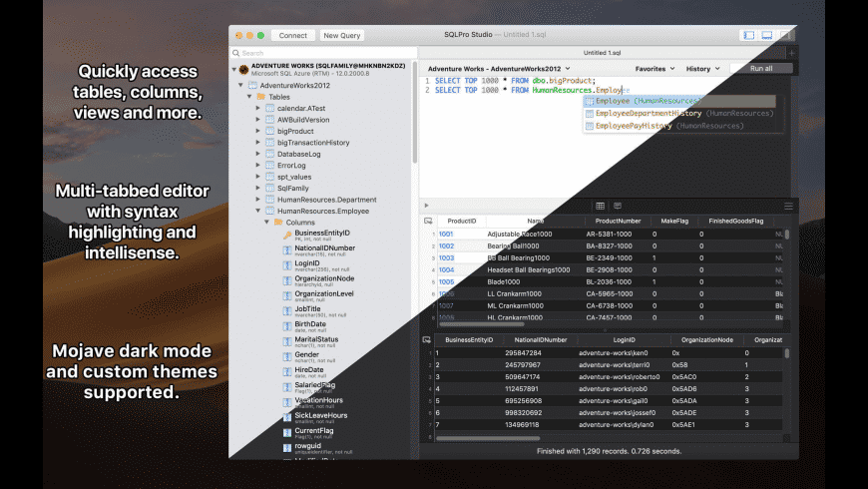Click the rowguid column icon

pyautogui.click(x=287, y=448)
